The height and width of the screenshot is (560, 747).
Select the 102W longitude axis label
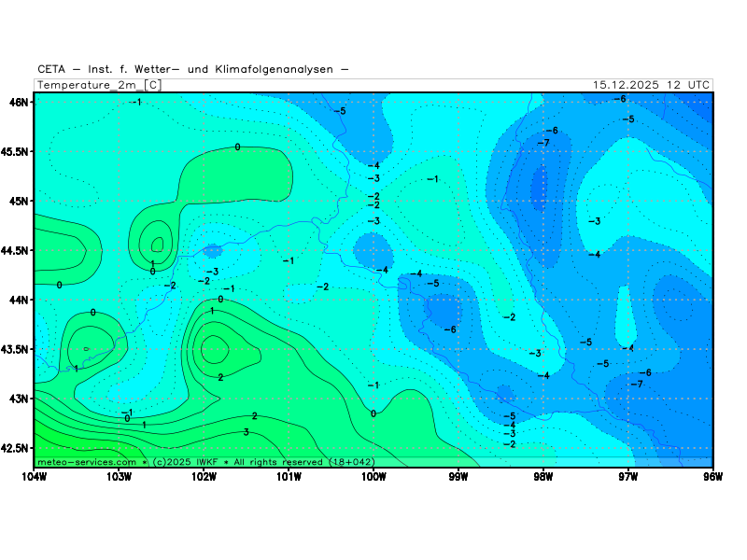coord(204,477)
